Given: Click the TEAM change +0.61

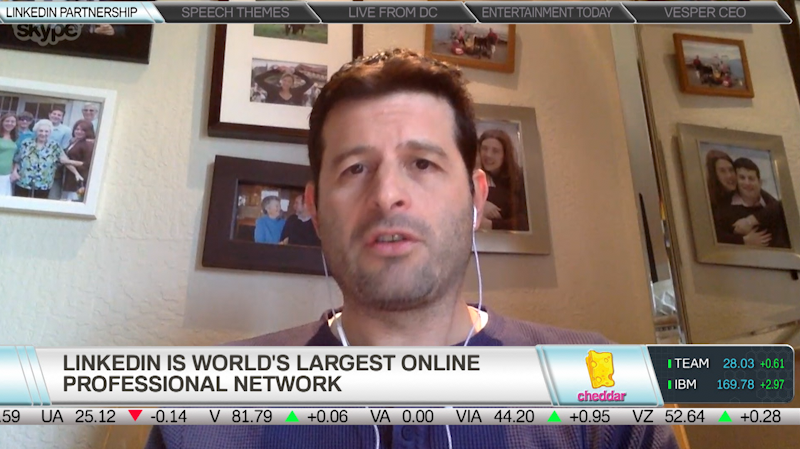Looking at the screenshot, I should point(772,363).
